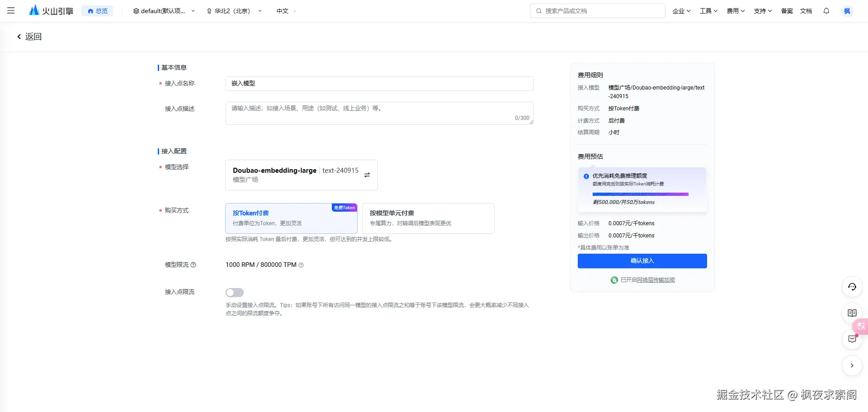Click the green encryption shield icon
The width and height of the screenshot is (868, 412).
pos(614,280)
